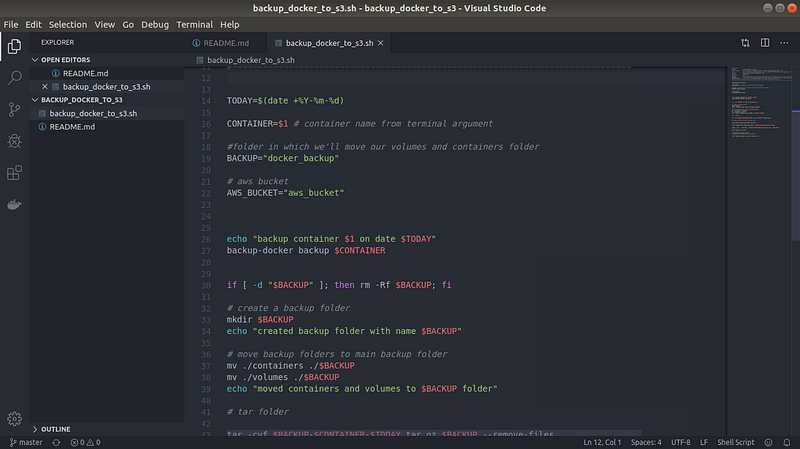Open the Docker view icon
The width and height of the screenshot is (800, 449).
click(14, 205)
